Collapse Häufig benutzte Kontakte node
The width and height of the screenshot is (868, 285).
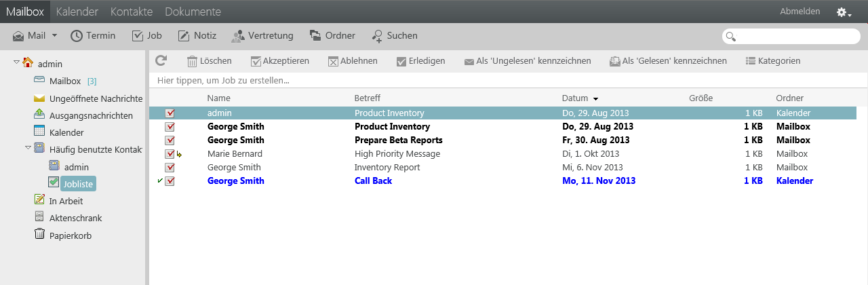click(28, 147)
